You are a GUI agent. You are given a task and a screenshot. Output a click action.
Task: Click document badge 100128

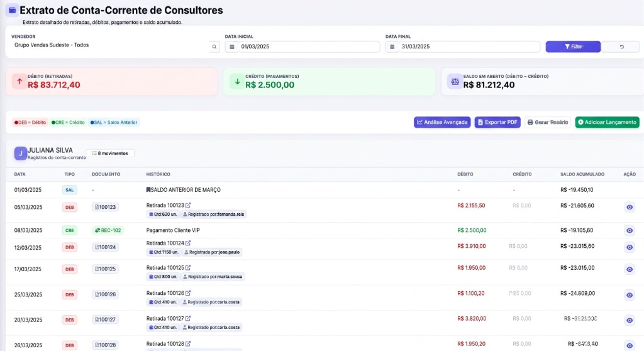(105, 345)
